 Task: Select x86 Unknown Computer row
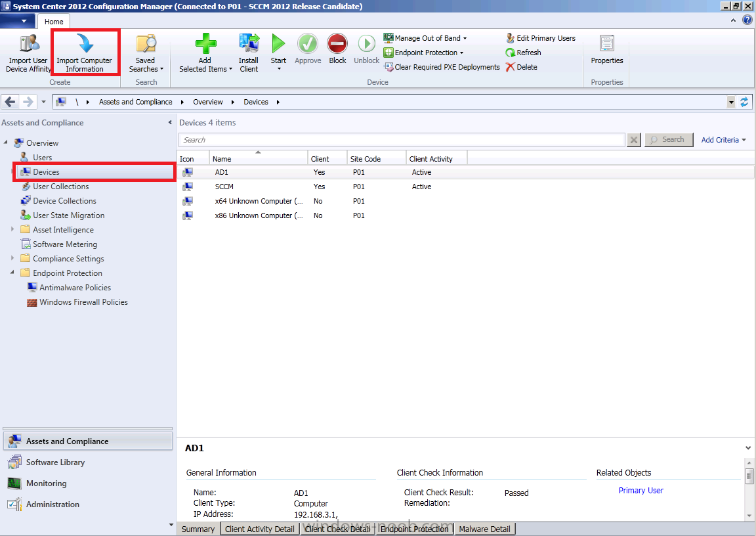pyautogui.click(x=465, y=215)
